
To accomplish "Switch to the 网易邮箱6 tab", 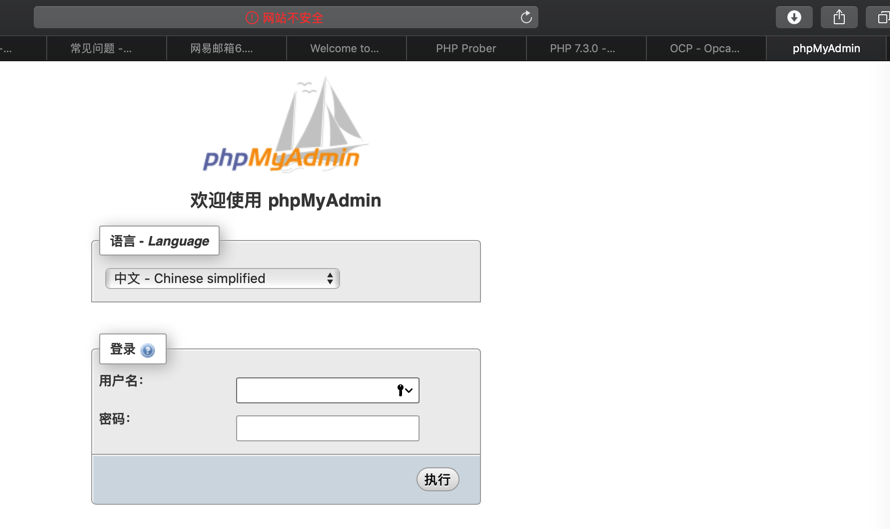I will [226, 48].
